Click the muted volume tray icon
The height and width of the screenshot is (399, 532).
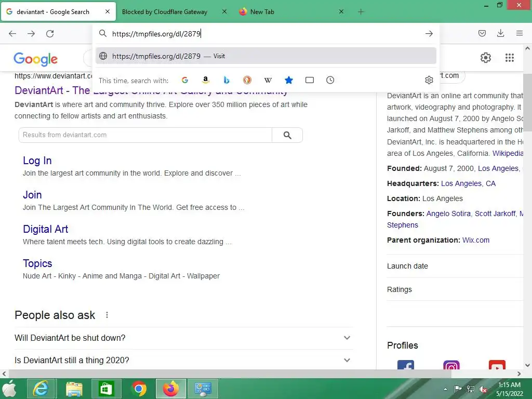pos(483,389)
